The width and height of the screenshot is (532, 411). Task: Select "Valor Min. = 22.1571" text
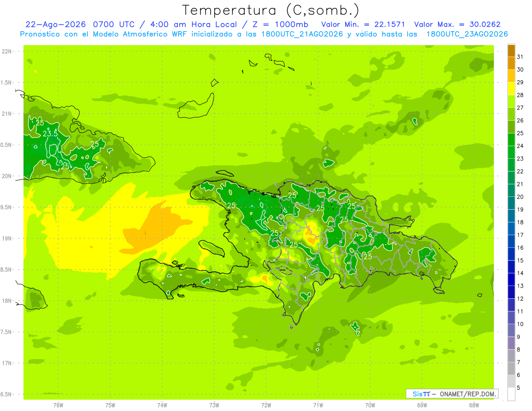(x=364, y=24)
